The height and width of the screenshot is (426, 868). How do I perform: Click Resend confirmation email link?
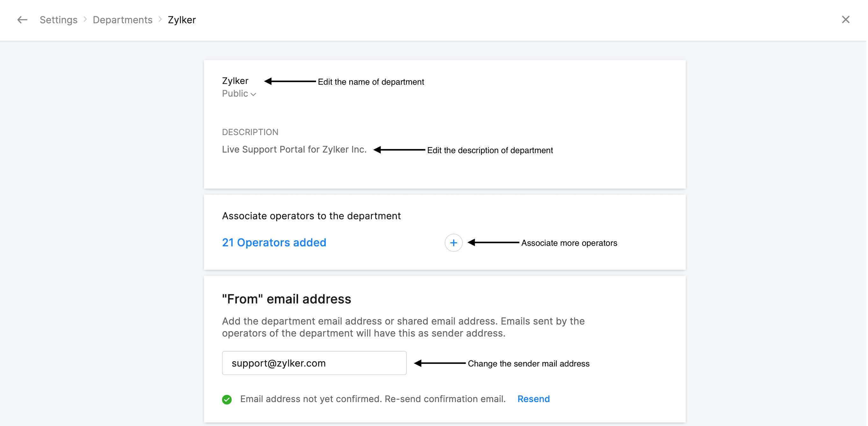533,399
